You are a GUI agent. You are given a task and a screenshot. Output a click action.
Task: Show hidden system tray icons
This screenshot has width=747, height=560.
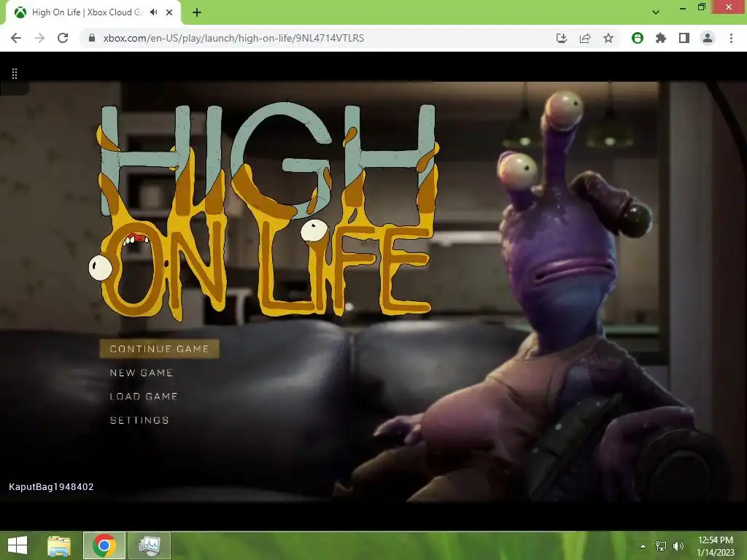tap(643, 546)
